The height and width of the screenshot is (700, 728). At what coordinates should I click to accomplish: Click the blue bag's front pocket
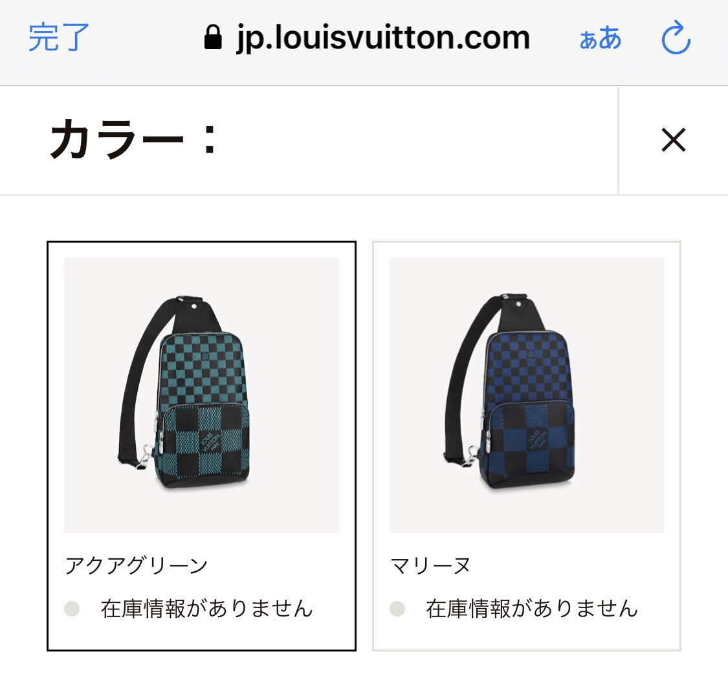(528, 443)
